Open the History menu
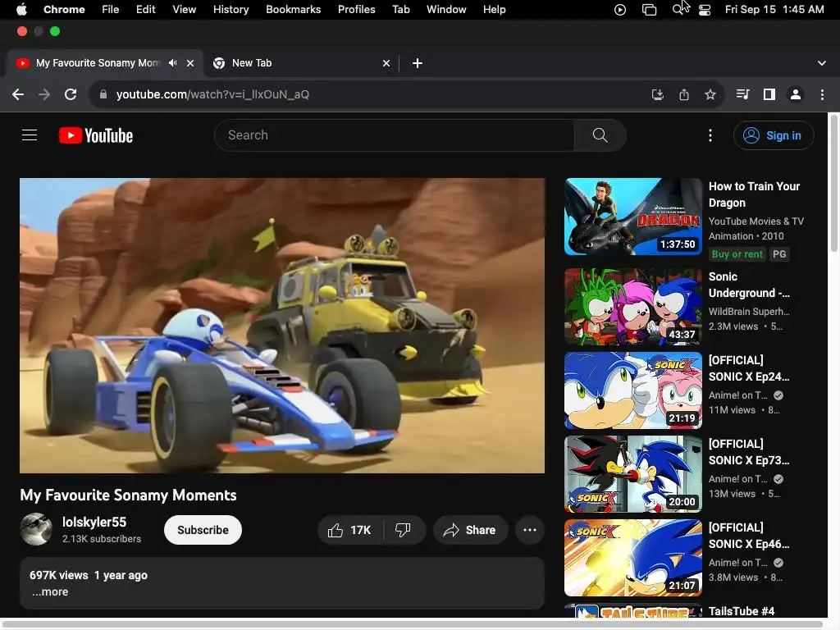840x630 pixels. 231,10
